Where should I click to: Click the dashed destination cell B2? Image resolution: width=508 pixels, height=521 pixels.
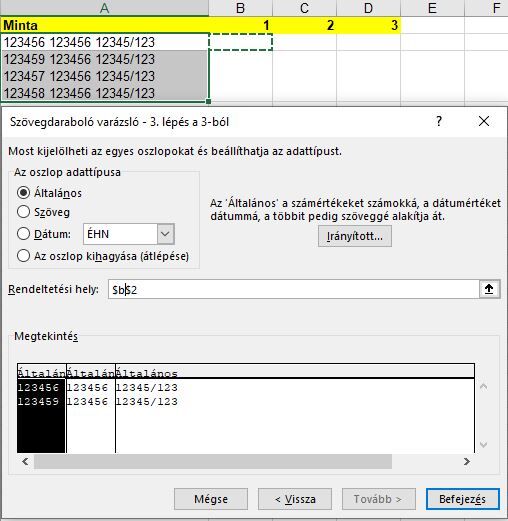(x=241, y=42)
